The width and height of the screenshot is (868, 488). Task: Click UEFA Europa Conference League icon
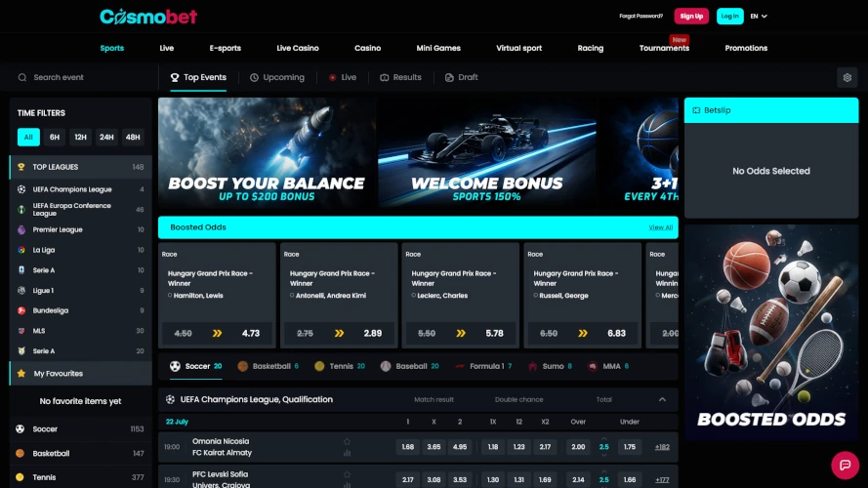(x=21, y=210)
